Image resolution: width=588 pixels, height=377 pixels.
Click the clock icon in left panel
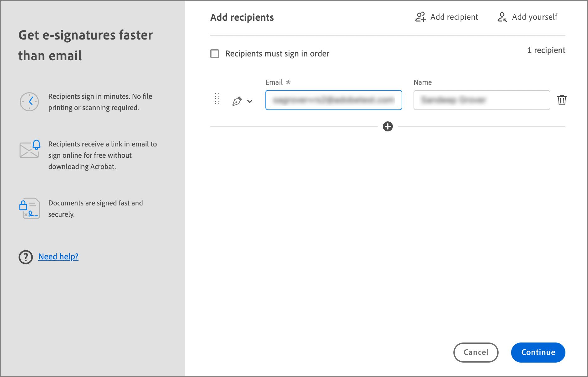pos(29,102)
